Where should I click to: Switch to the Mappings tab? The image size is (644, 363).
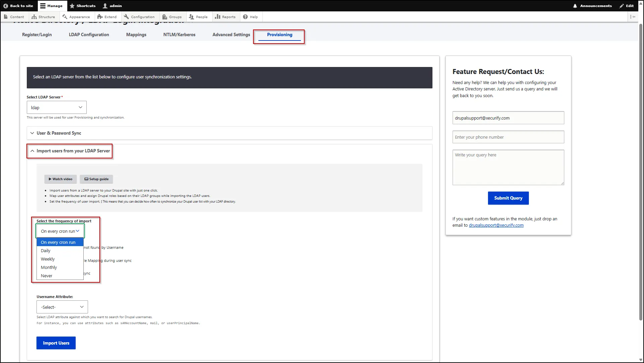click(x=136, y=34)
